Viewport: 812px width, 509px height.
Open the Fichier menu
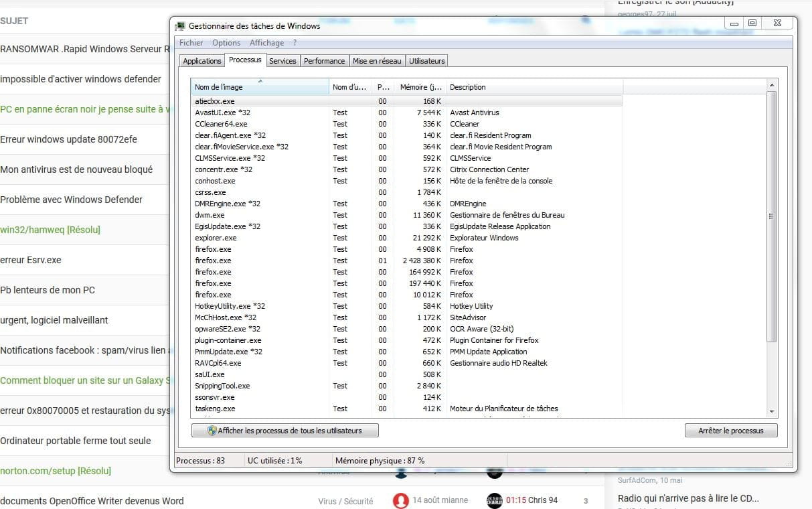tap(191, 43)
